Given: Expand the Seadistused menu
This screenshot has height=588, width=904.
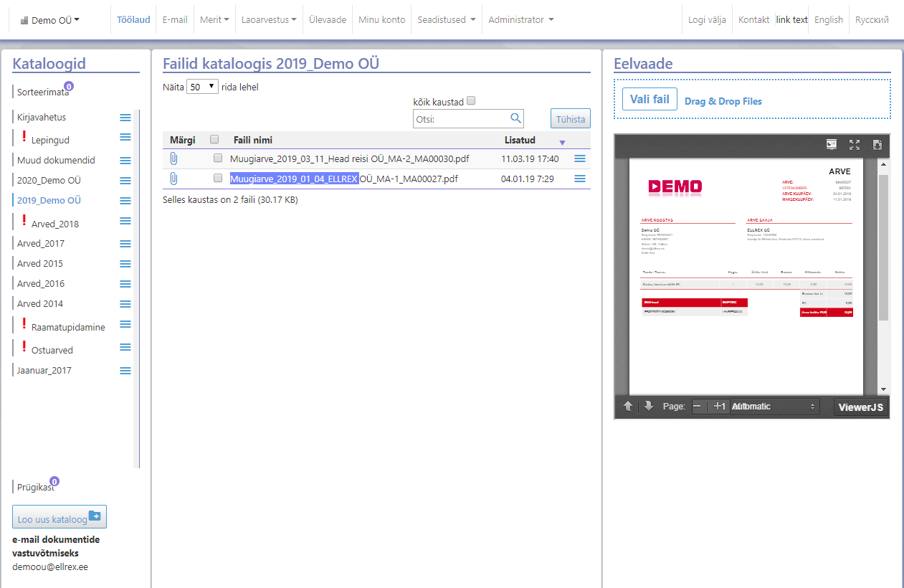Looking at the screenshot, I should pos(447,20).
